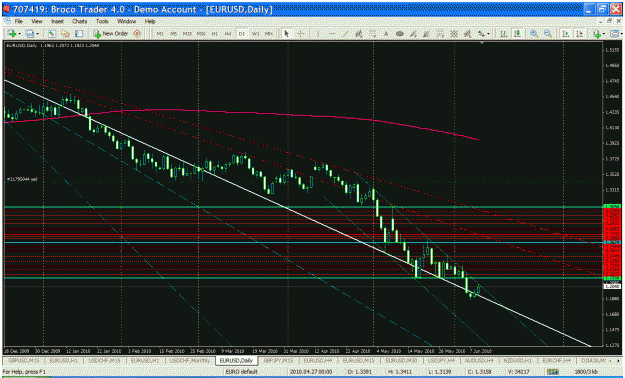Select the Gann grid tool
The height and width of the screenshot is (378, 625).
(454, 34)
